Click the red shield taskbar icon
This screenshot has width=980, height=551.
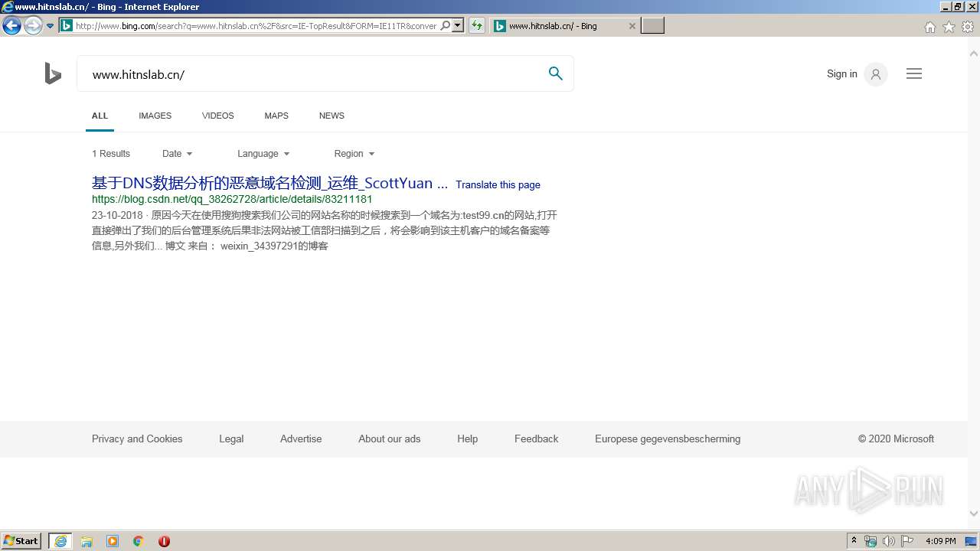point(164,541)
